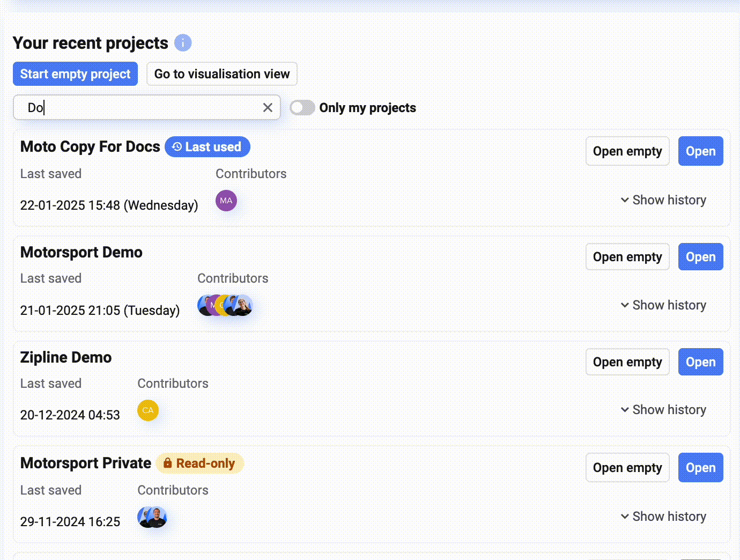Click the MA contributor avatar
This screenshot has width=740, height=560.
(x=226, y=201)
